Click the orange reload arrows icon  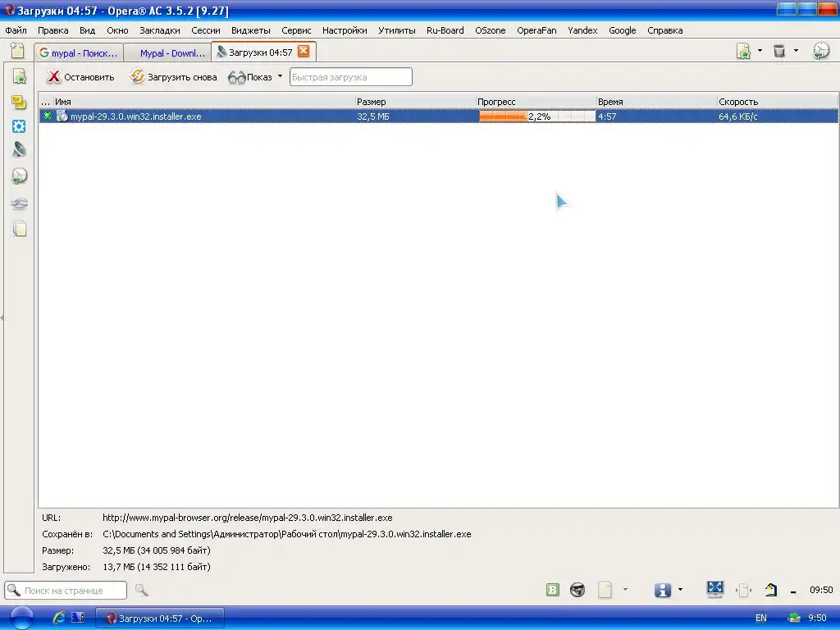click(x=137, y=76)
